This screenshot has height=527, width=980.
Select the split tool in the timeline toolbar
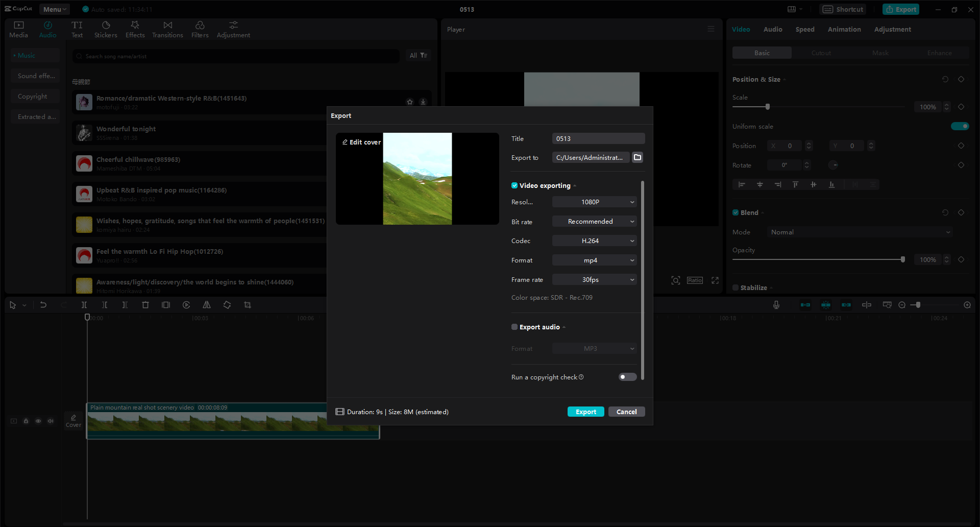point(84,304)
